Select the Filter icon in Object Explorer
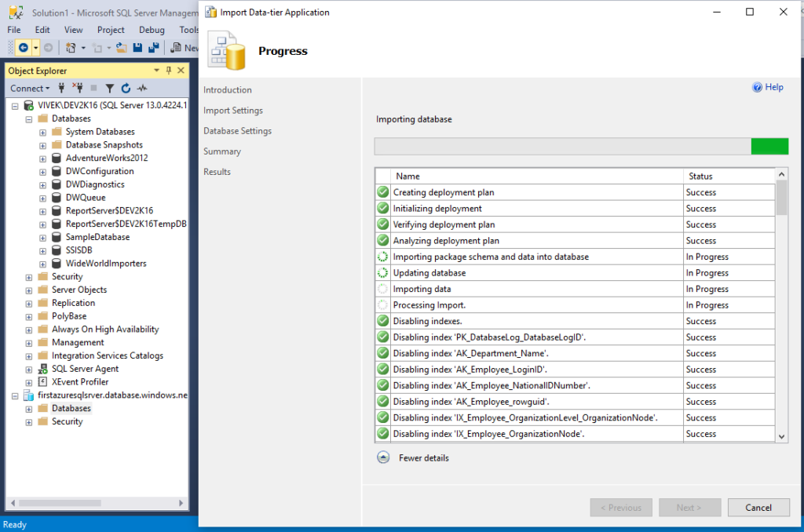The height and width of the screenshot is (532, 804). pyautogui.click(x=110, y=88)
